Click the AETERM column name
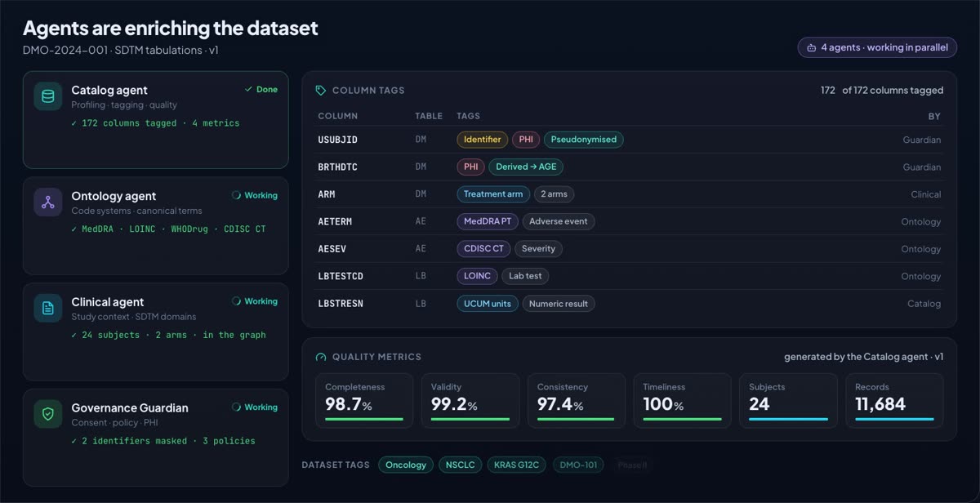Screen dimensions: 980x503 click(335, 221)
